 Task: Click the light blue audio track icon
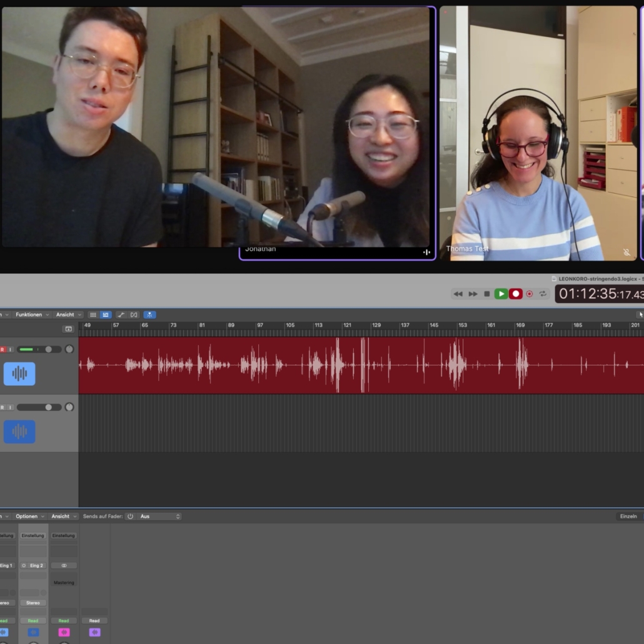click(19, 374)
